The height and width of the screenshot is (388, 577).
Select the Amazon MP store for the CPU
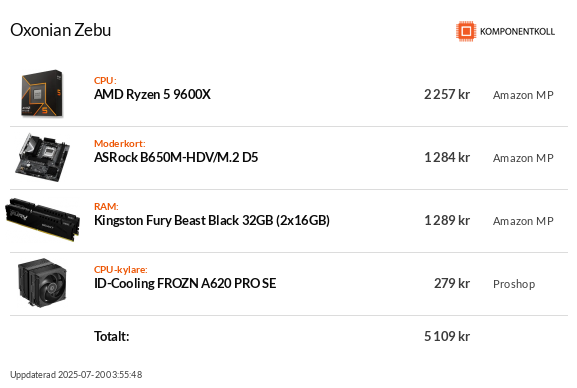point(523,95)
